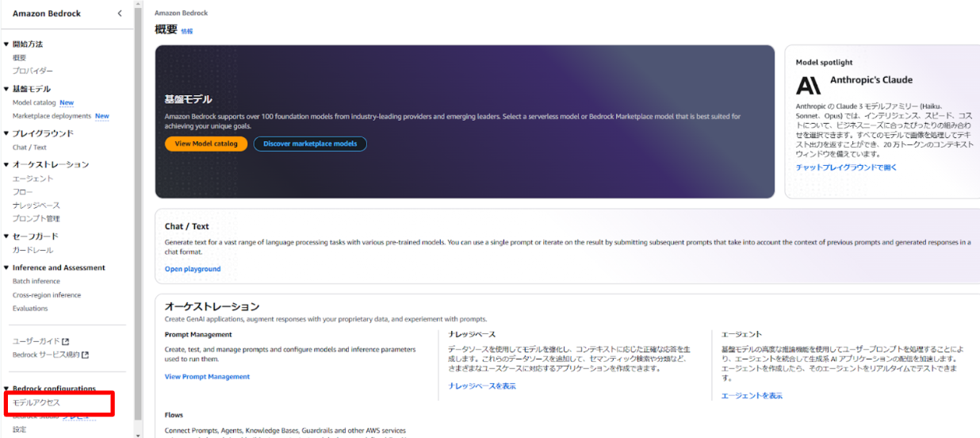Click the Model spotlight label
Screen dimensions: 980x438
click(x=825, y=62)
